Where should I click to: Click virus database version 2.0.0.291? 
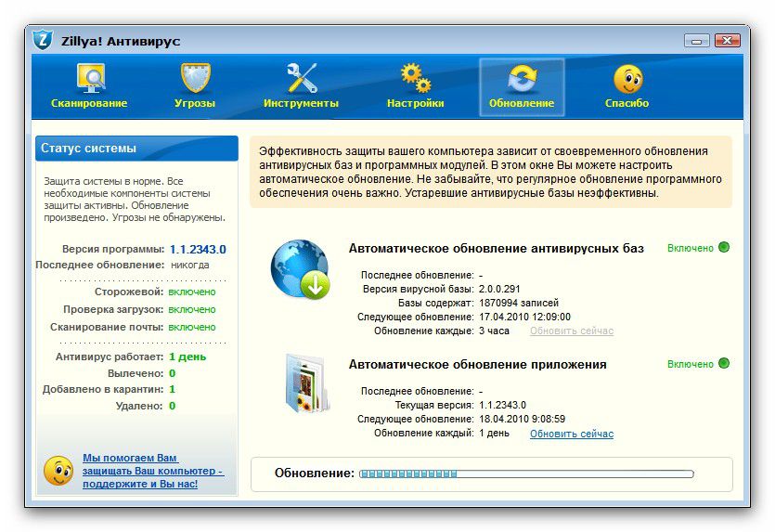[x=499, y=290]
